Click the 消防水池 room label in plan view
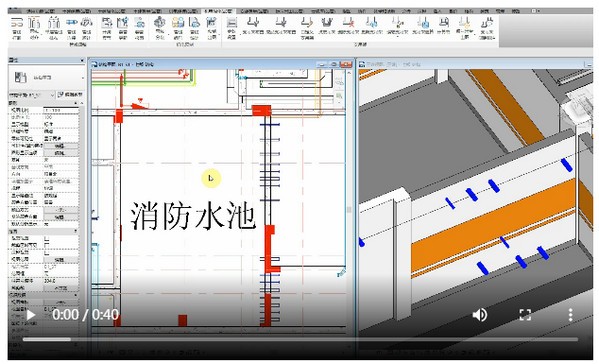The height and width of the screenshot is (364, 599). coord(193,217)
